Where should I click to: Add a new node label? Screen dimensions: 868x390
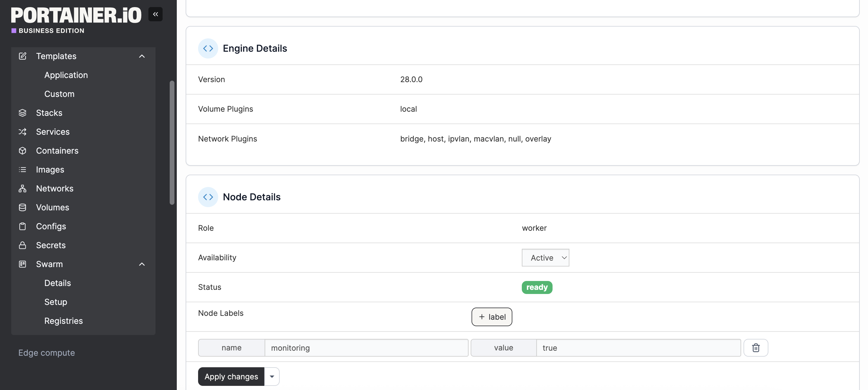(x=492, y=317)
